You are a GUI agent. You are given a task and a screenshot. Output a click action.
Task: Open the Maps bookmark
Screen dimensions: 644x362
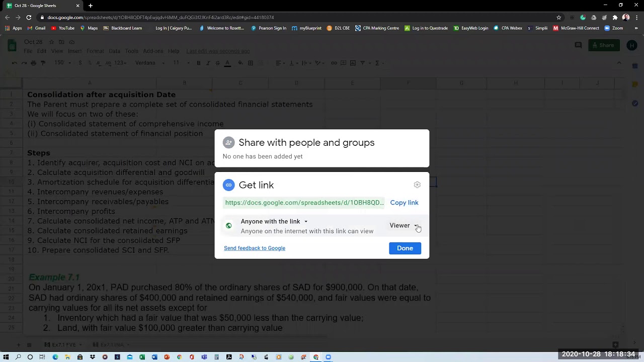click(x=89, y=28)
